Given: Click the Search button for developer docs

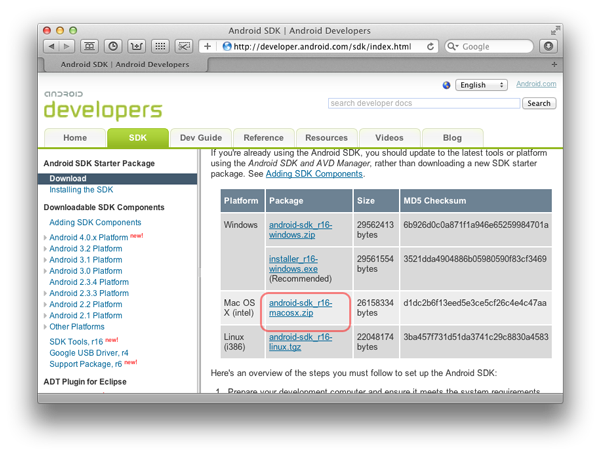Looking at the screenshot, I should click(x=539, y=103).
